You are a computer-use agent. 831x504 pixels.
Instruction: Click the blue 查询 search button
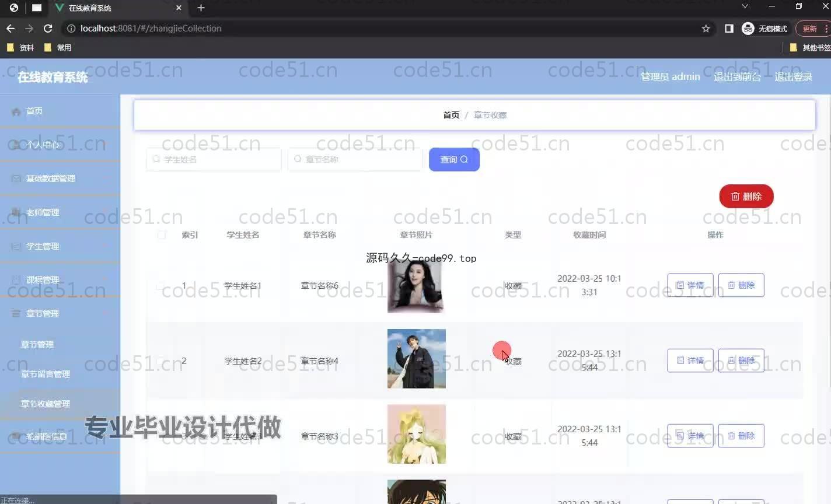[454, 159]
